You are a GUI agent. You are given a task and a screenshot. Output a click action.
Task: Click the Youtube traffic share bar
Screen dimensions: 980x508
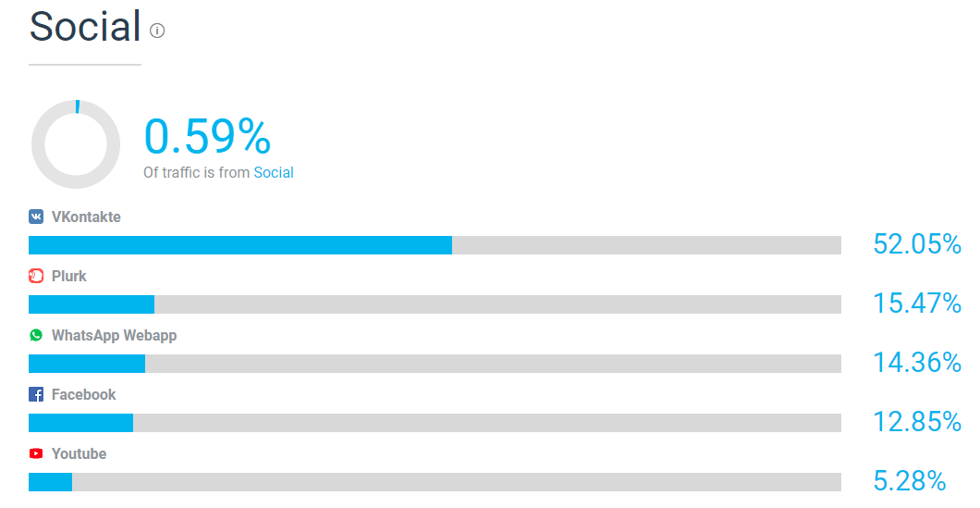coord(435,482)
